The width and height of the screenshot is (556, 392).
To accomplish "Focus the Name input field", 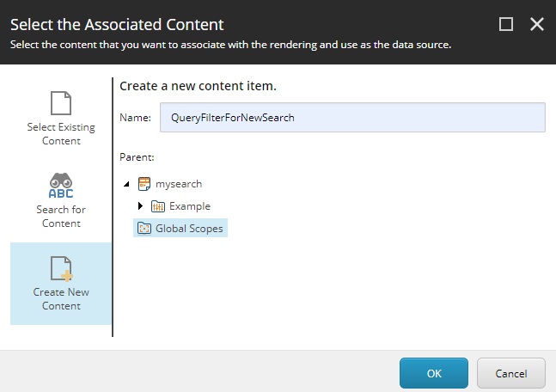I will (x=352, y=118).
